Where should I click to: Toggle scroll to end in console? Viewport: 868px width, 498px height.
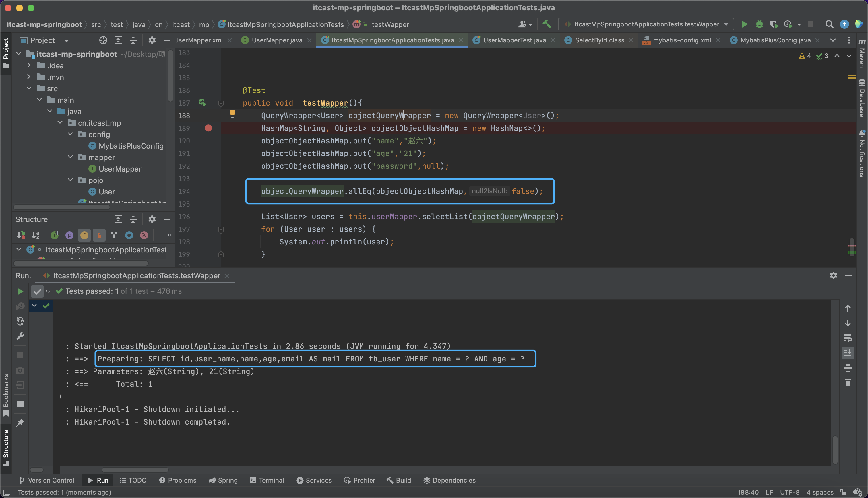(847, 353)
